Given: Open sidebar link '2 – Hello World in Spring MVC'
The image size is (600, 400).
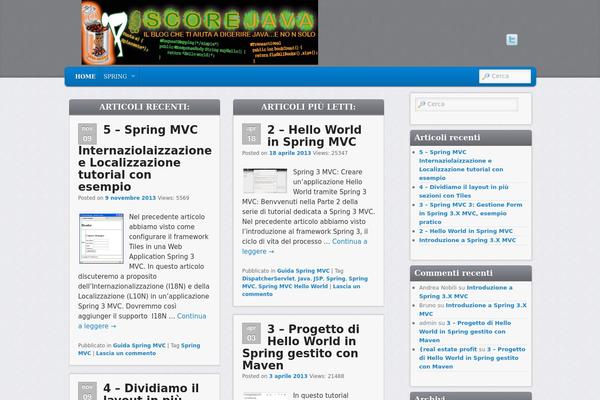Looking at the screenshot, I should click(466, 231).
